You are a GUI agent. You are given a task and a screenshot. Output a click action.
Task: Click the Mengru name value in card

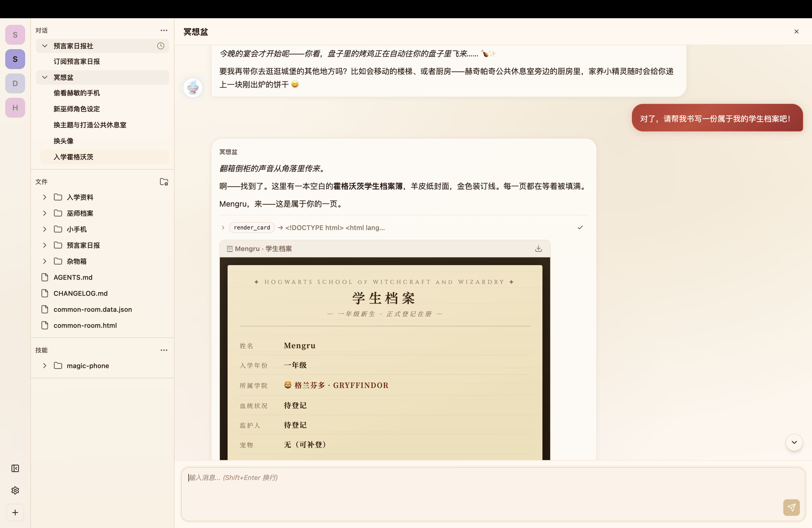[x=300, y=345]
